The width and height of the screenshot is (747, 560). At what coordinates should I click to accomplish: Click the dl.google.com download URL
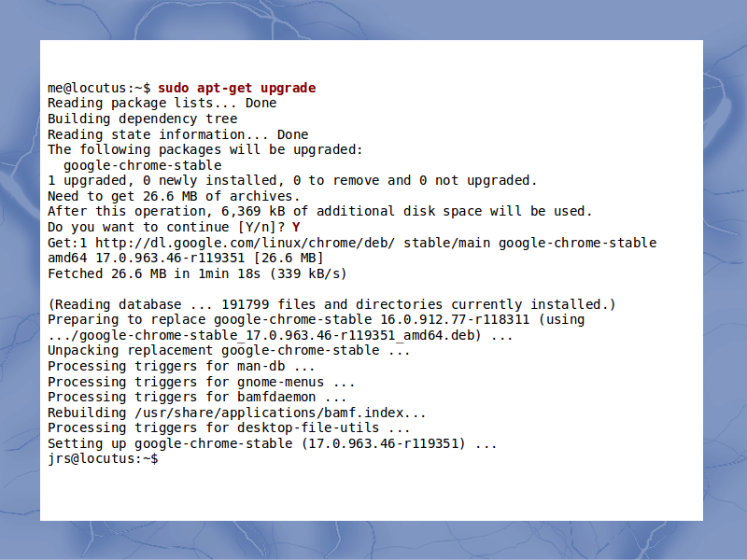tap(245, 243)
